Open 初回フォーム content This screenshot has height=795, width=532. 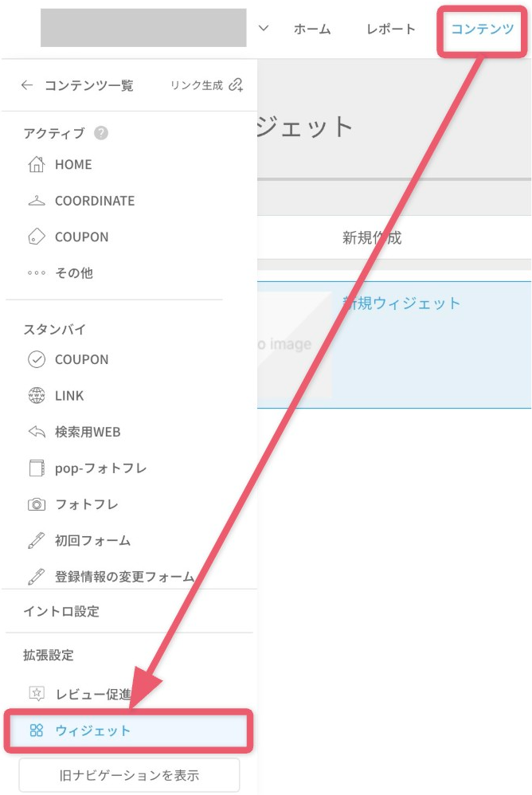[x=92, y=540]
